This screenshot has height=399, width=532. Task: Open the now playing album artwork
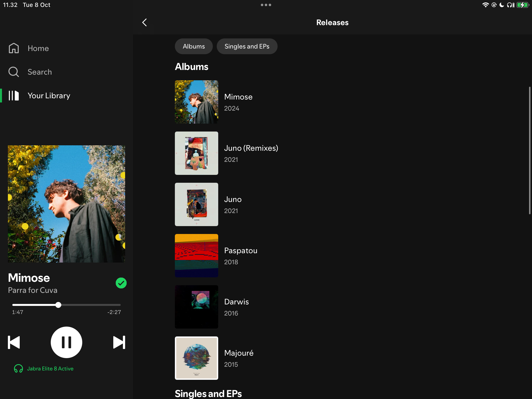tap(66, 204)
